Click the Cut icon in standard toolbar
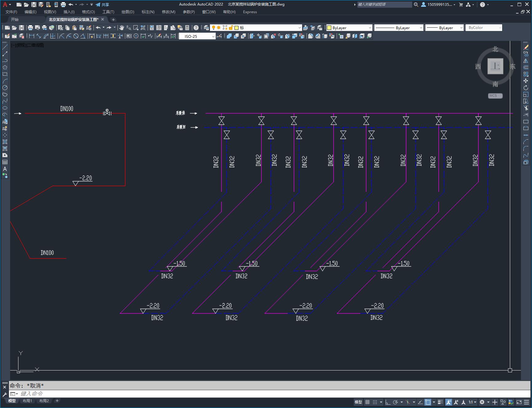 (x=61, y=28)
